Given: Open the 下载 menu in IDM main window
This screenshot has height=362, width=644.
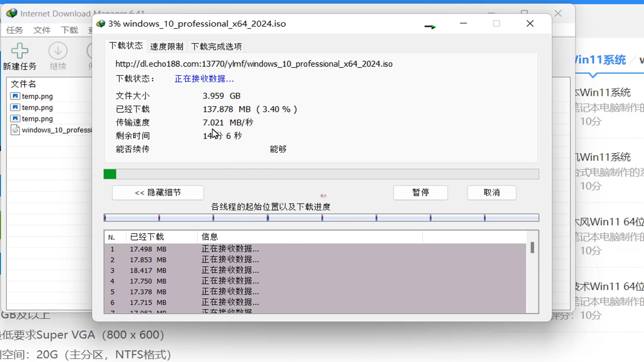Looking at the screenshot, I should [x=69, y=30].
